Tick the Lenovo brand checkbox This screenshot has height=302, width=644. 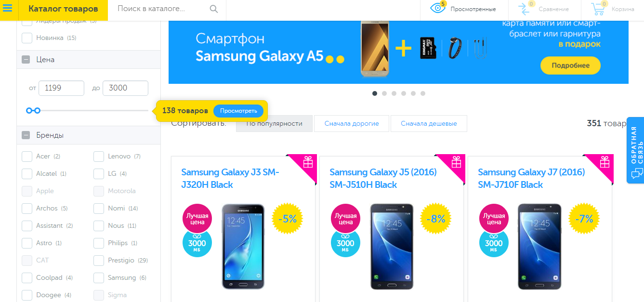pyautogui.click(x=99, y=157)
